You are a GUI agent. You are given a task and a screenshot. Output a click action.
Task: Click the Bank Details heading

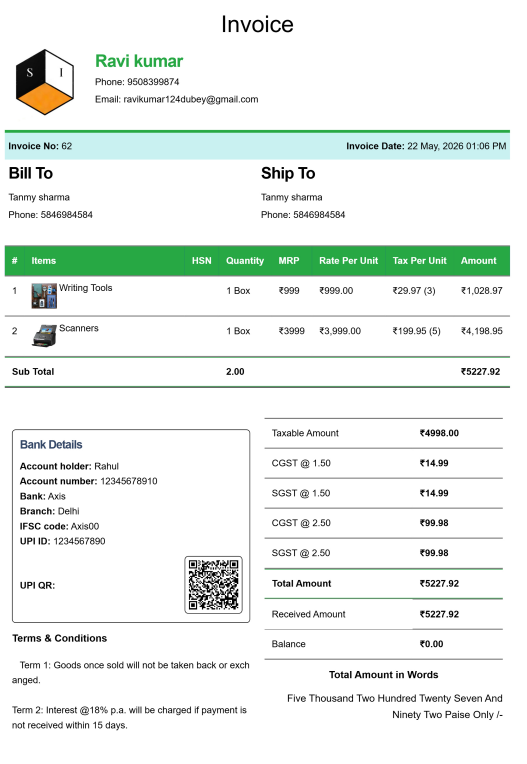click(x=51, y=444)
